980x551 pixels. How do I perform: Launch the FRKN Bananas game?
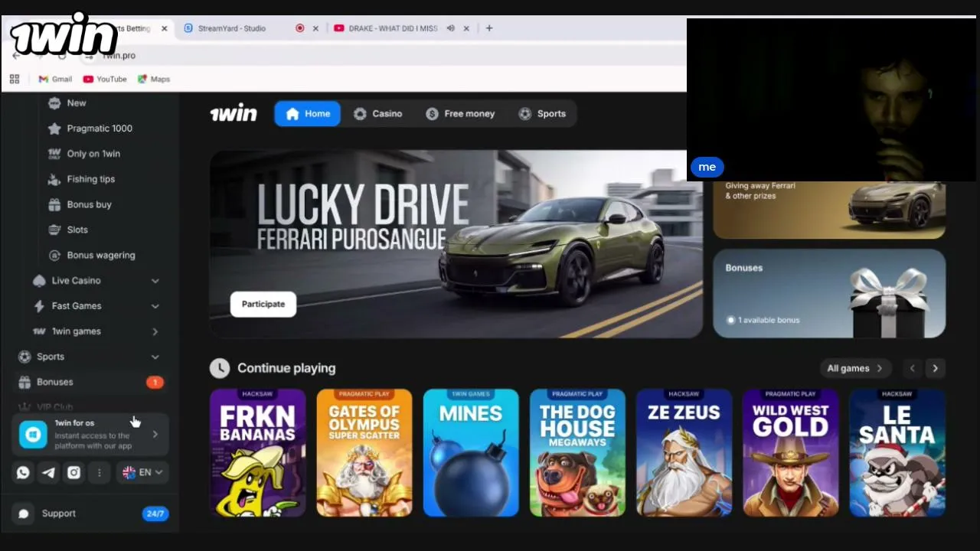pos(258,453)
